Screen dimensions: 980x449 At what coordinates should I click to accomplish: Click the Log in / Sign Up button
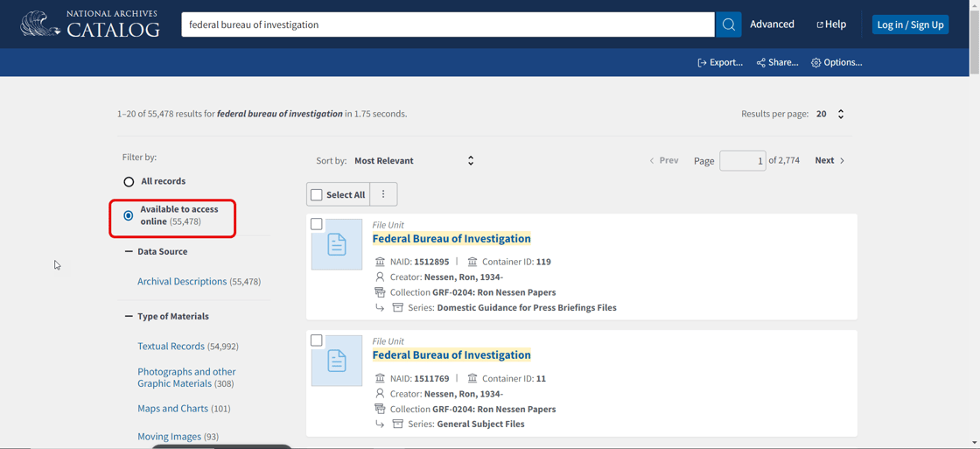pyautogui.click(x=910, y=25)
